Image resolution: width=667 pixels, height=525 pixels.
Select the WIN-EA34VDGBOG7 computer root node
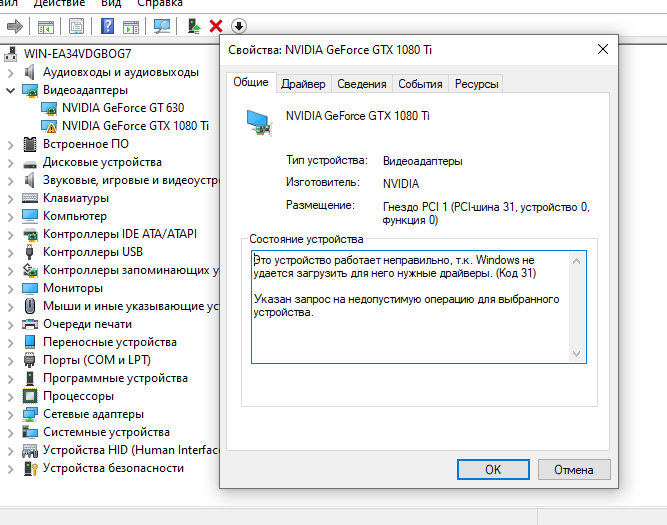77,54
